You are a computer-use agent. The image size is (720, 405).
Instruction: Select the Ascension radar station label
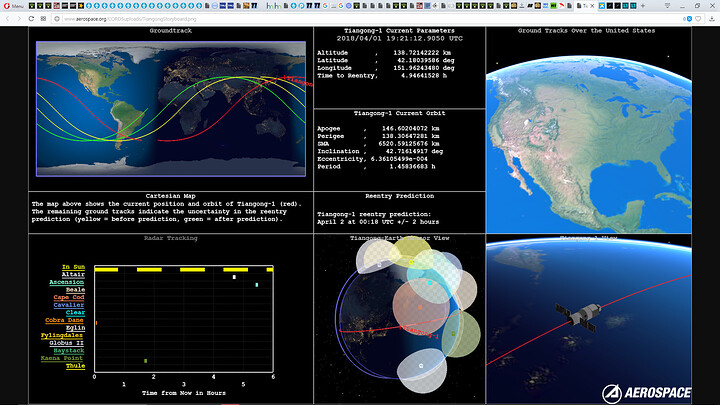tap(67, 282)
